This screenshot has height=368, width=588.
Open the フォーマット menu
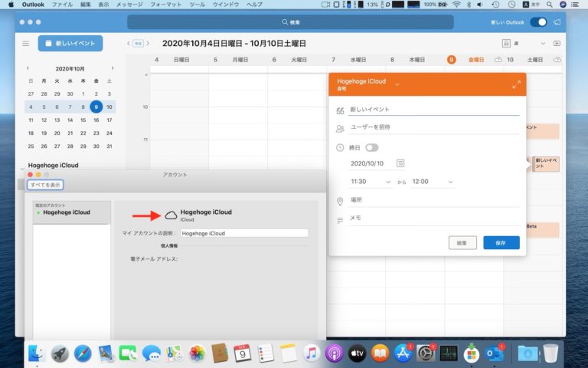[165, 5]
